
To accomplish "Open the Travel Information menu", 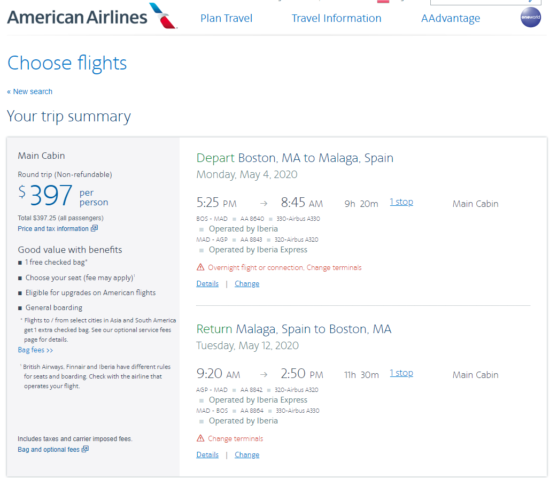I will [x=336, y=18].
